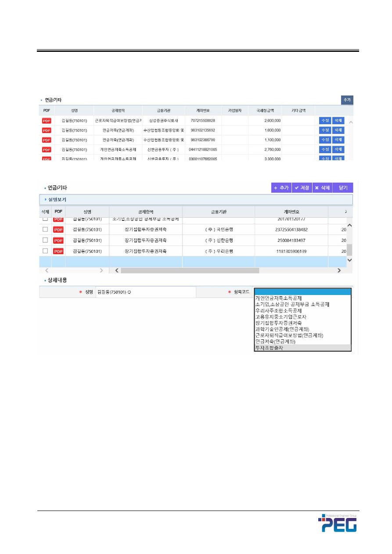
Task: Open PDF icon in the 우리은행 row
Action: point(58,251)
